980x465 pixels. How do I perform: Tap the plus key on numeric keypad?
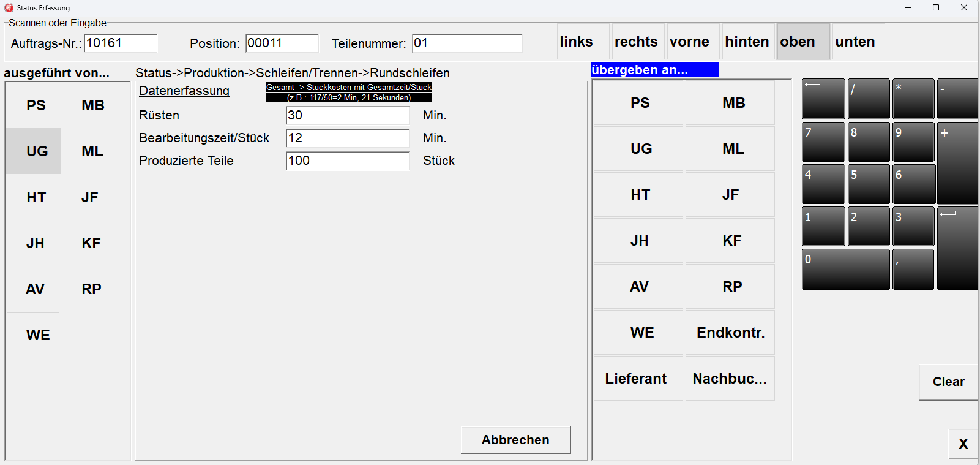[x=957, y=163]
